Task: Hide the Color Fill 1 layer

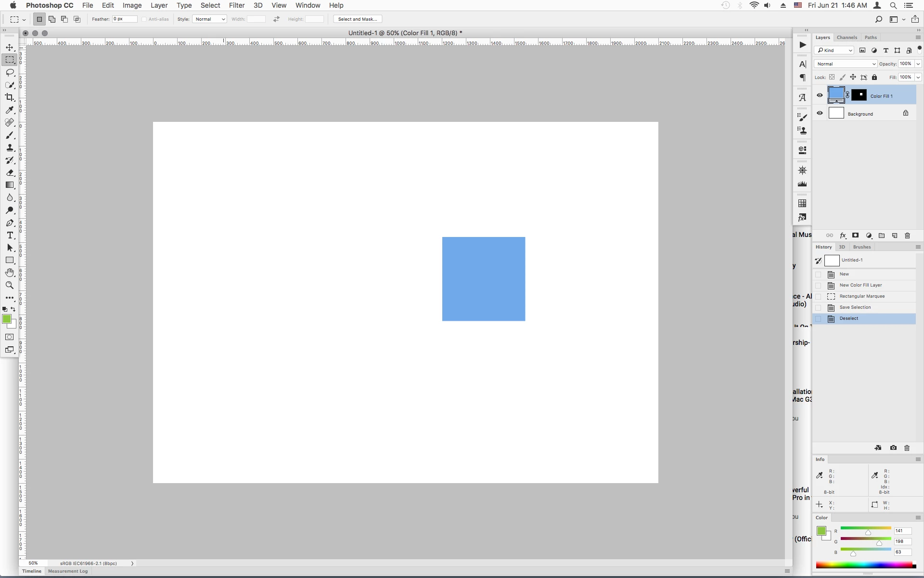Action: pos(820,95)
